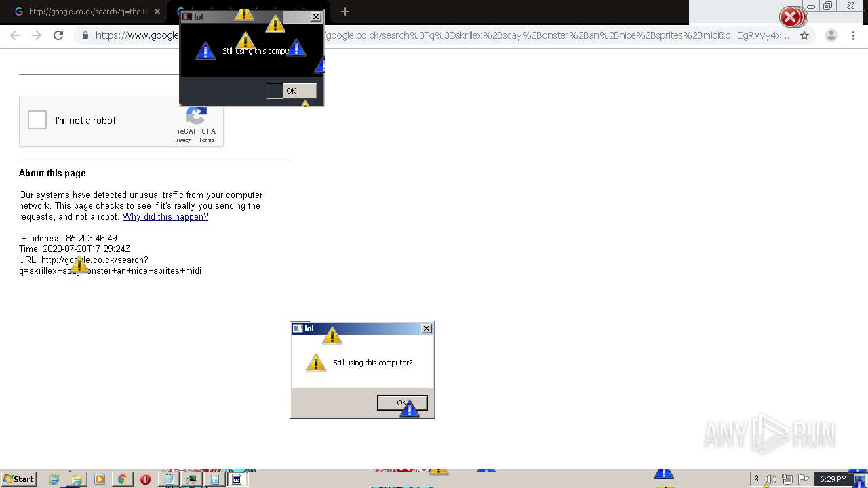868x488 pixels.
Task: Open the Chrome profile avatar
Action: tap(831, 35)
